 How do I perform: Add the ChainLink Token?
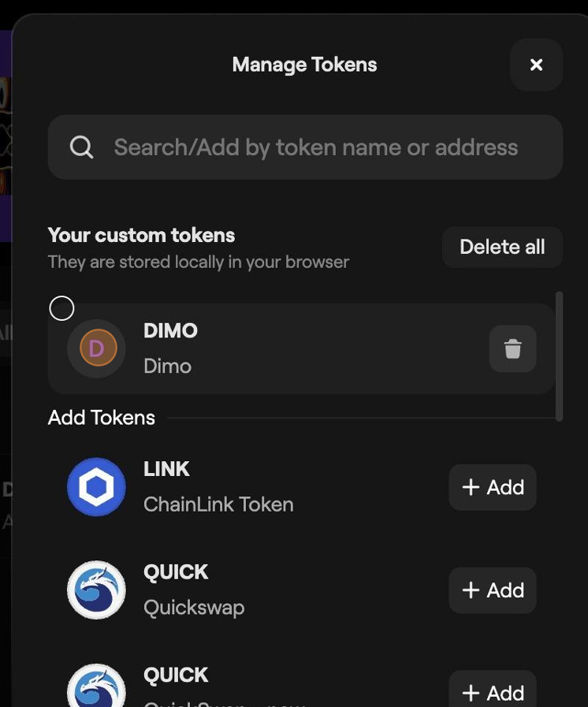(493, 487)
